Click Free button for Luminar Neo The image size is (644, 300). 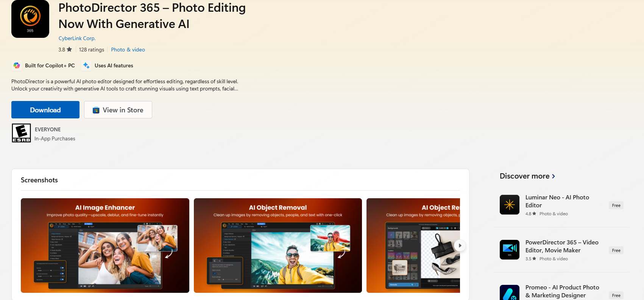(616, 205)
